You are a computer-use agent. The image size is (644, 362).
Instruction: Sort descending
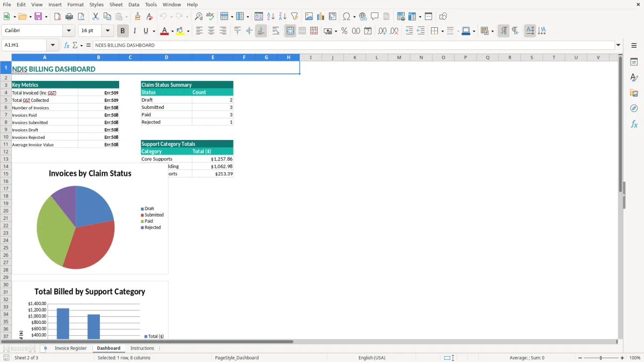283,17
